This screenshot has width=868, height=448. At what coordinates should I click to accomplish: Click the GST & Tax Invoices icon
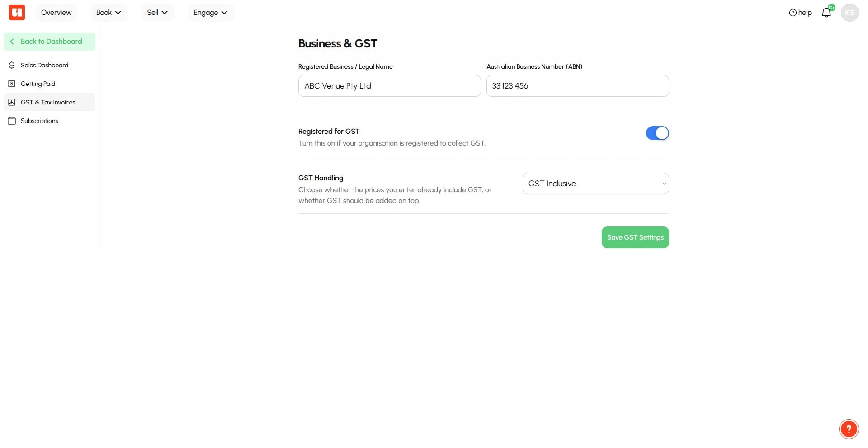point(12,102)
